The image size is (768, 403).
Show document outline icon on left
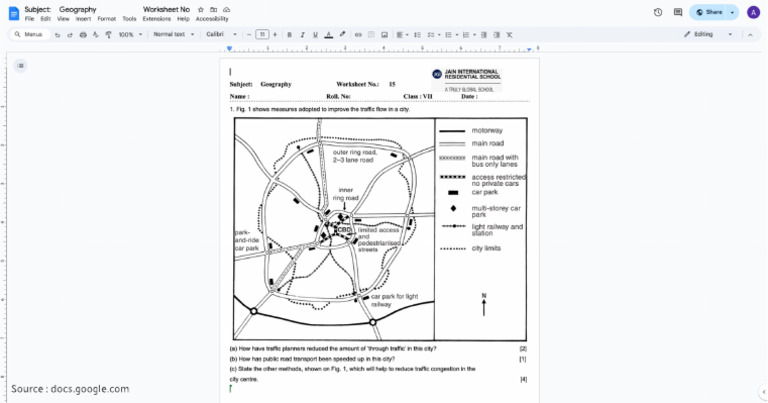click(x=21, y=66)
